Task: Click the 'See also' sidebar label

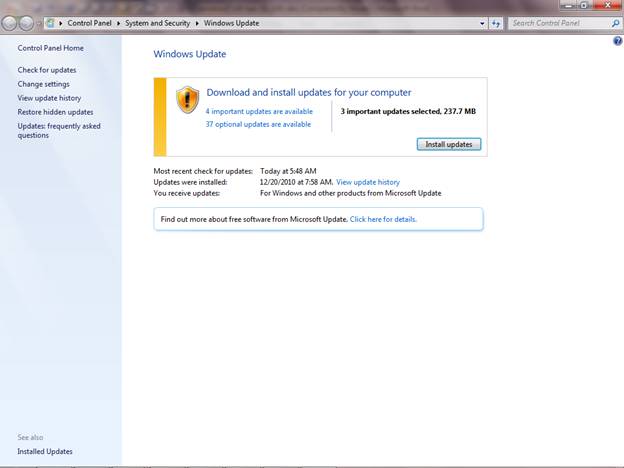Action: point(30,437)
